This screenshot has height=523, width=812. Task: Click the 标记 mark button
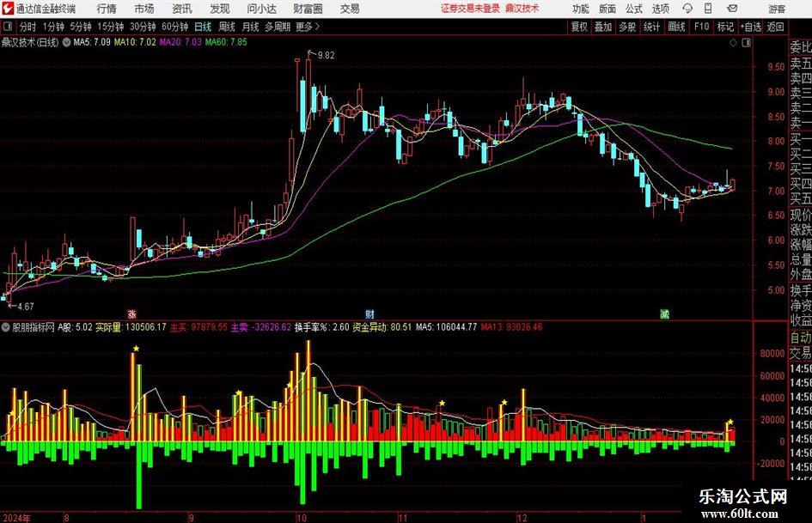(x=725, y=27)
